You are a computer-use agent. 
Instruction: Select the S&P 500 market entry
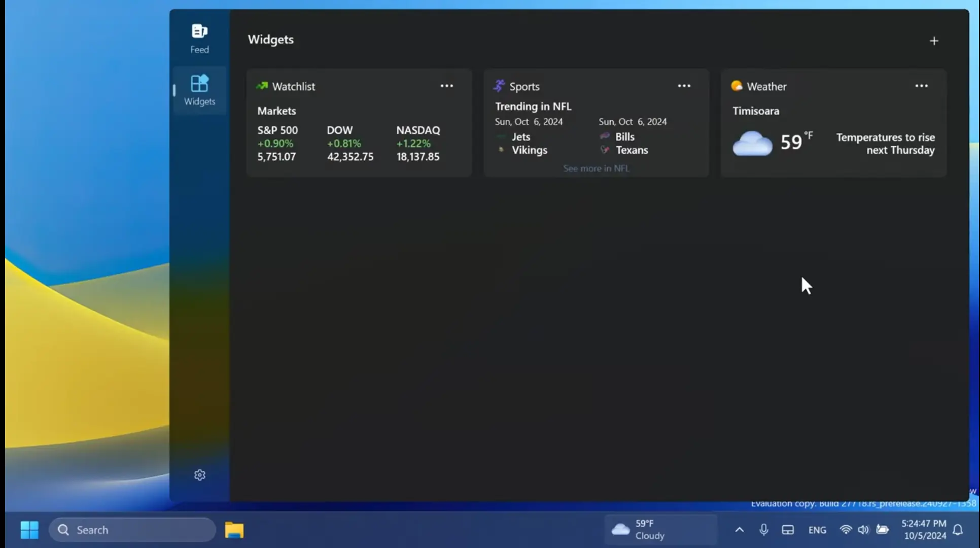278,143
